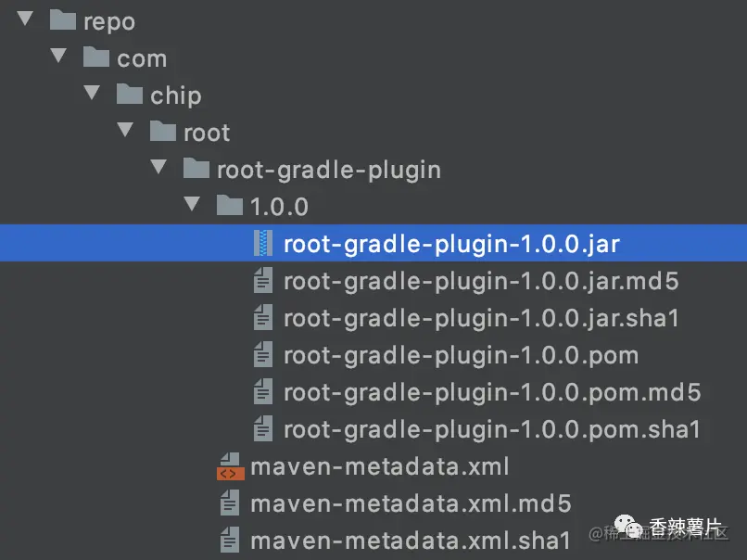Select root-gradle-plugin-1.0.0.pom.sha1 file
The height and width of the screenshot is (560, 747).
click(x=491, y=429)
